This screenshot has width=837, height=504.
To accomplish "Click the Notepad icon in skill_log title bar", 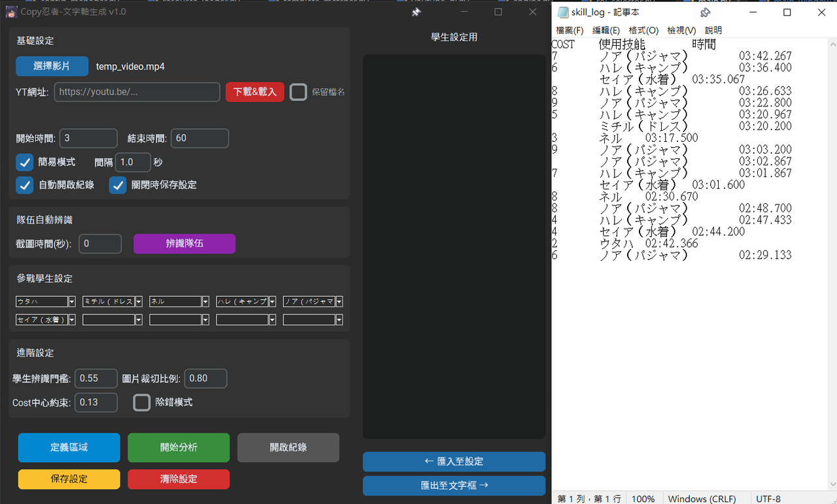I will click(x=562, y=12).
